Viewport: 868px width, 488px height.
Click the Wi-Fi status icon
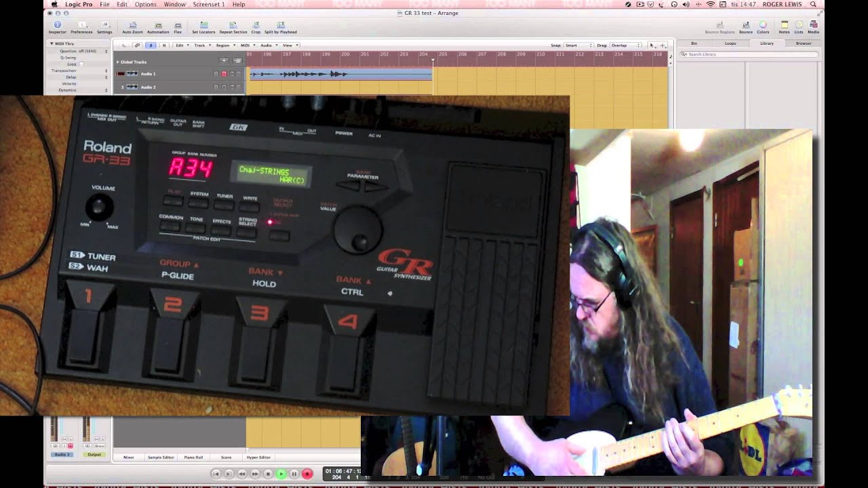[x=711, y=4]
